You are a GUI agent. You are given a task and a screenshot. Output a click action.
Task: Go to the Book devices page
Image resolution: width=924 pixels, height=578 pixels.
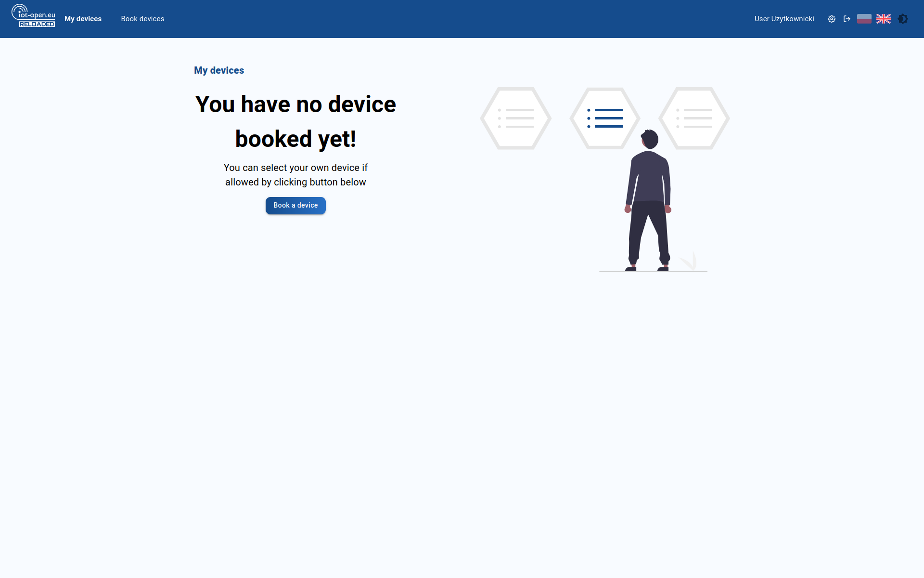(x=142, y=19)
